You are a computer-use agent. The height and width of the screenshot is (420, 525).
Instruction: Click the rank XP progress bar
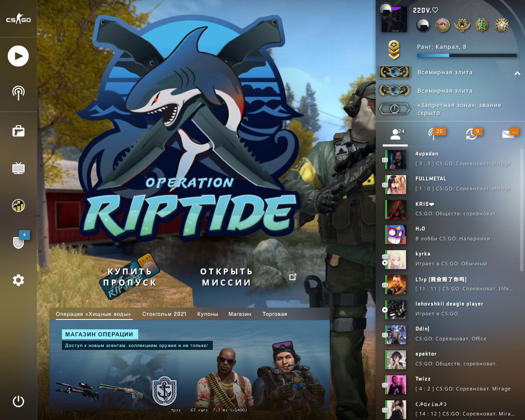[x=467, y=55]
